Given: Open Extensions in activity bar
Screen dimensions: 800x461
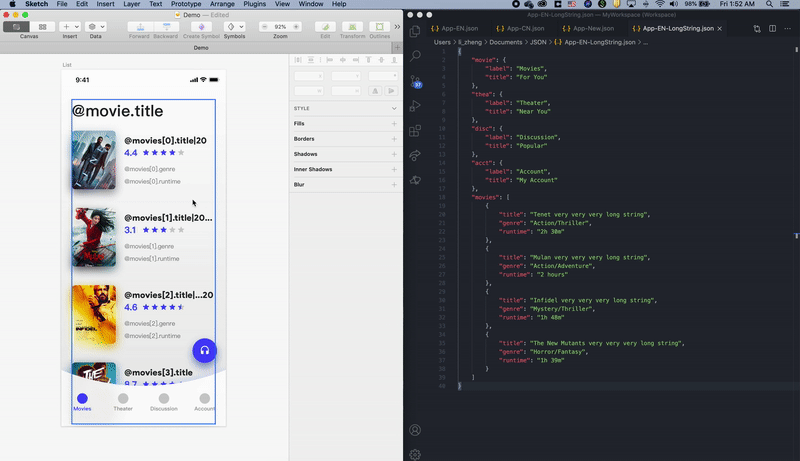Looking at the screenshot, I should point(415,131).
